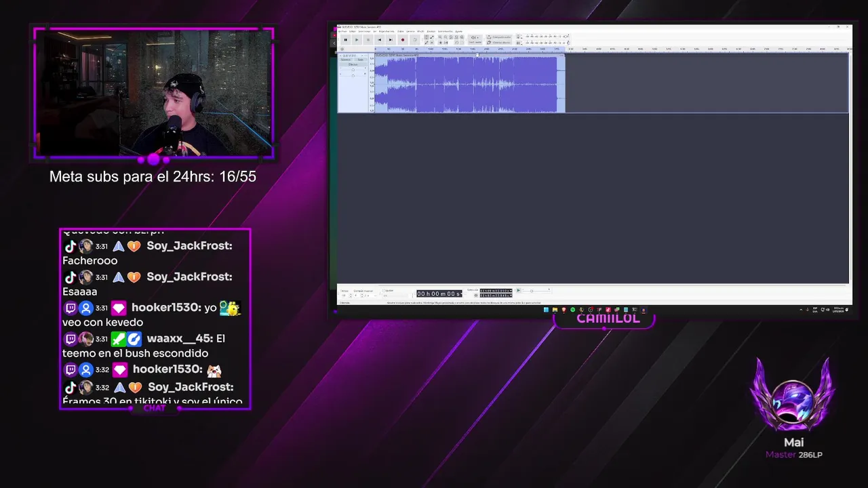The width and height of the screenshot is (868, 488).
Task: Adjust the playback level slider
Action: (567, 43)
